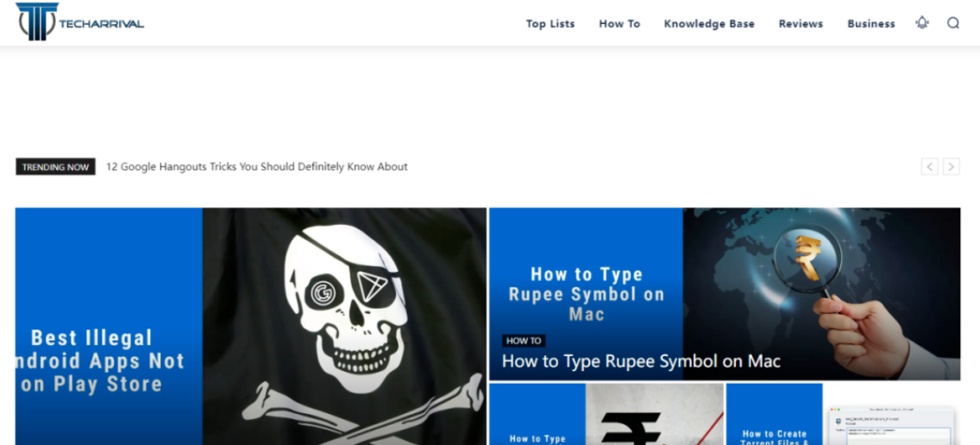Click the HOW TO category tag
This screenshot has width=980, height=445.
click(x=524, y=341)
